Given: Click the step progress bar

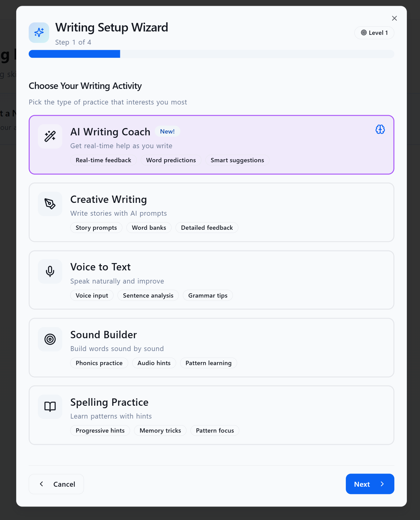Looking at the screenshot, I should (x=211, y=54).
